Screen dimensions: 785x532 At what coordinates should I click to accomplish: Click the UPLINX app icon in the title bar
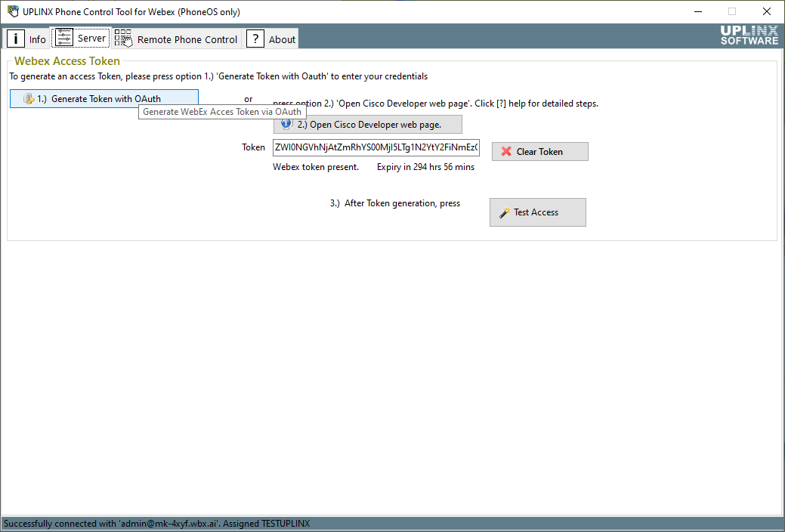12,11
